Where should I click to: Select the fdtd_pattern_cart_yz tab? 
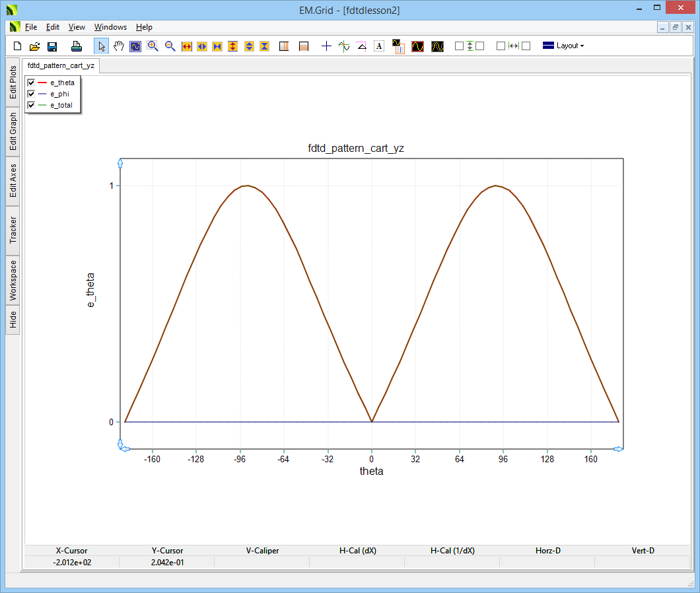(x=61, y=65)
